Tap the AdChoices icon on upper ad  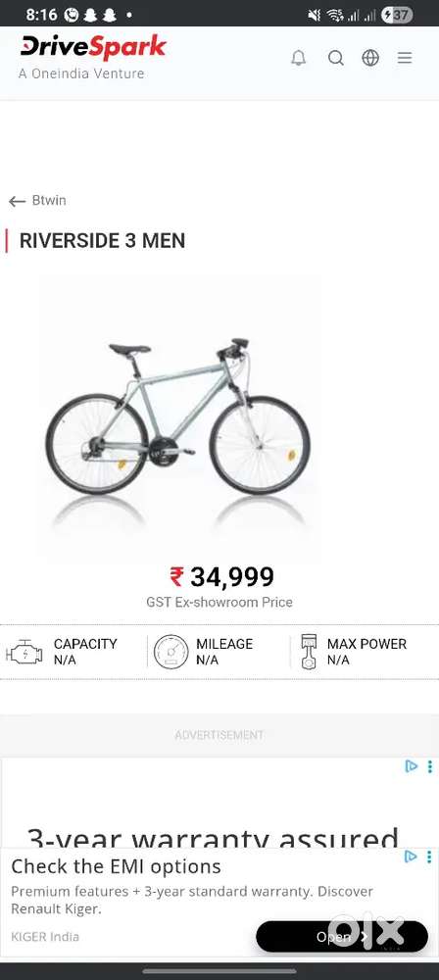411,766
